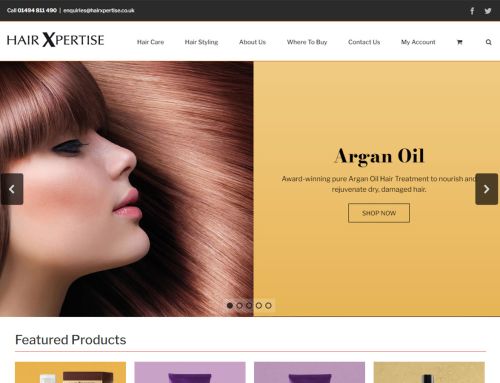Click the Featured Products heading
The image size is (500, 383).
[71, 340]
